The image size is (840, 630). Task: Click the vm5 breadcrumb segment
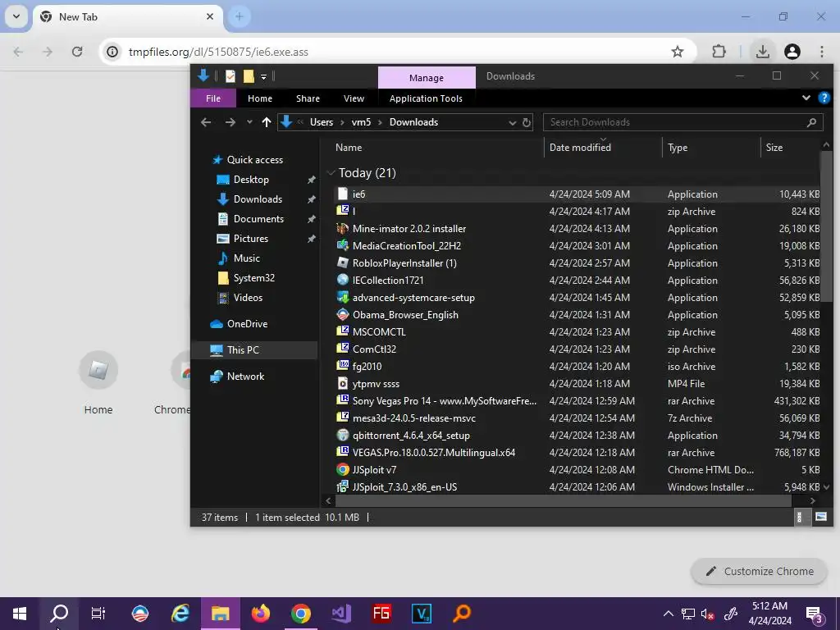coord(361,122)
